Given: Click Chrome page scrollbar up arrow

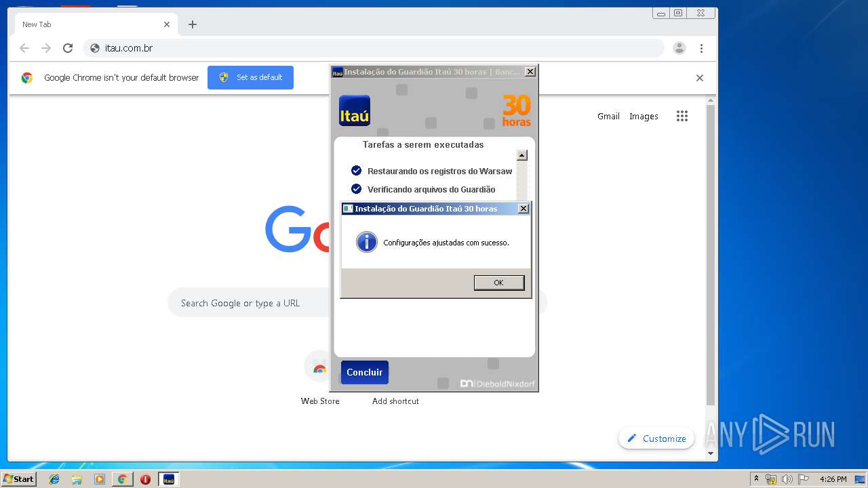Looking at the screenshot, I should click(x=711, y=101).
